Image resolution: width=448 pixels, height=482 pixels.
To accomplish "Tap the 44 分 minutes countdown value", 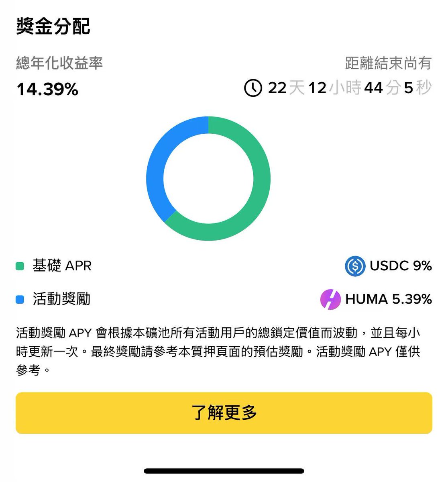I will pos(382,88).
